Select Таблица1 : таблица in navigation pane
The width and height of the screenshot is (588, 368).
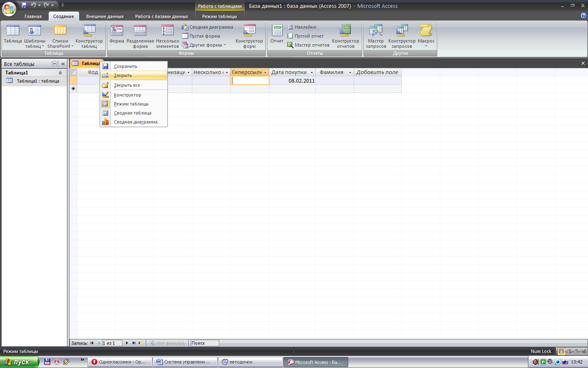[x=34, y=81]
